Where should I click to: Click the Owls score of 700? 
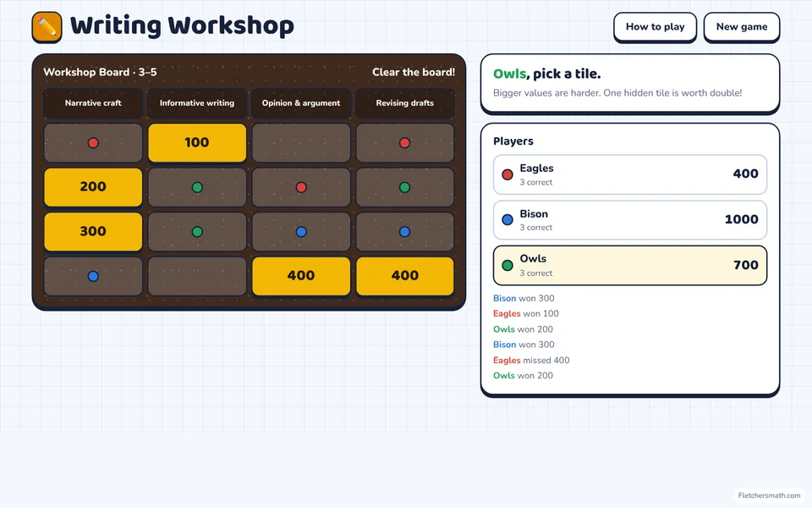point(746,265)
